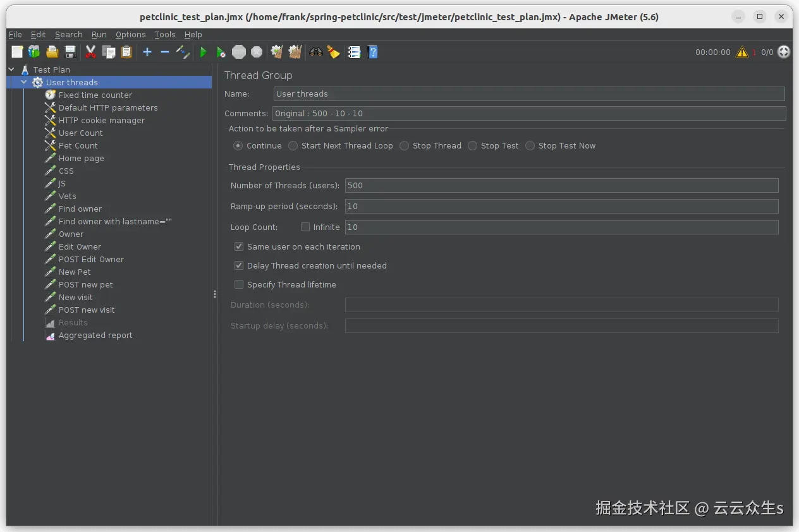
Task: Open the Help menu
Action: [x=193, y=35]
